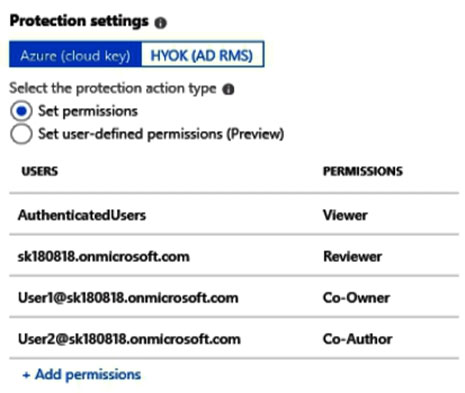Click the Add permissions link
This screenshot has width=465, height=393.
click(88, 375)
